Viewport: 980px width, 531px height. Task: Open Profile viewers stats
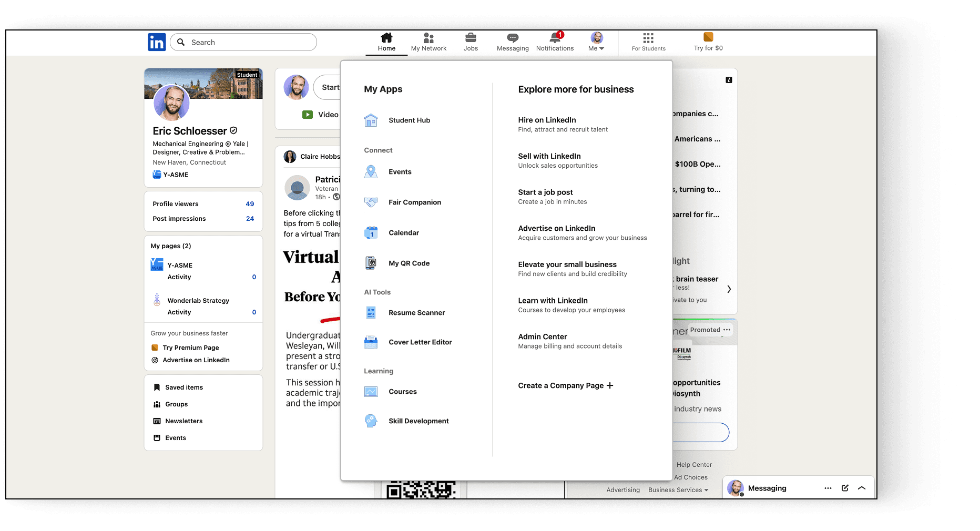coord(203,204)
